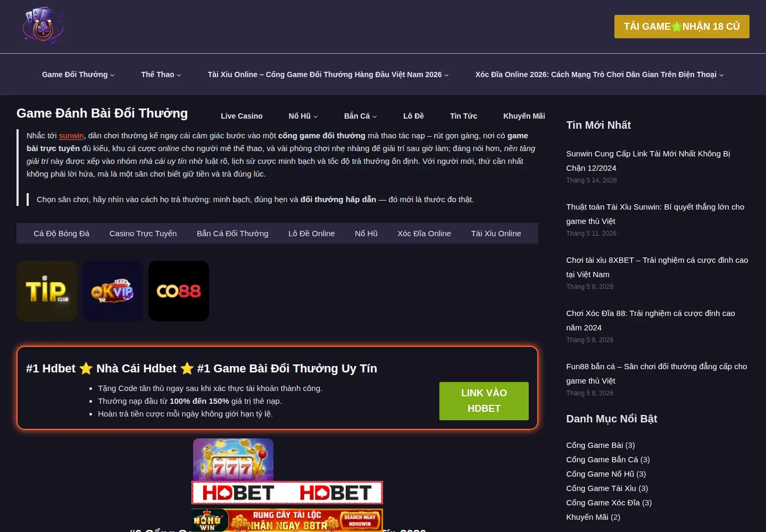
Task: Expand the Nổ Hũ submenu
Action: (x=303, y=116)
